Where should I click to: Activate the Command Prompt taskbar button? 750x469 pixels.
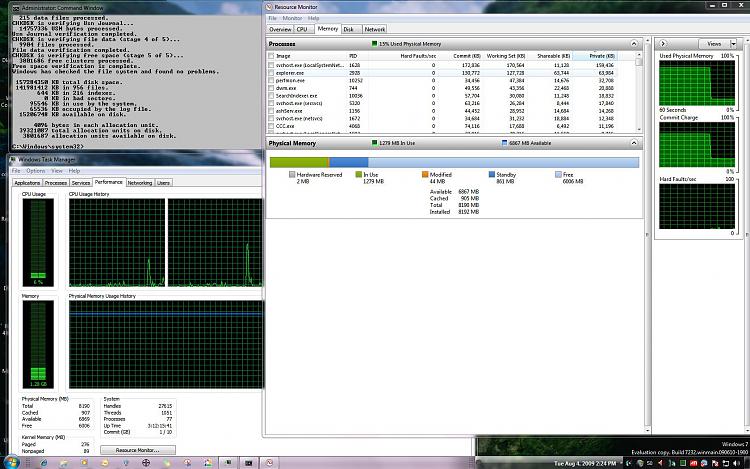point(249,463)
